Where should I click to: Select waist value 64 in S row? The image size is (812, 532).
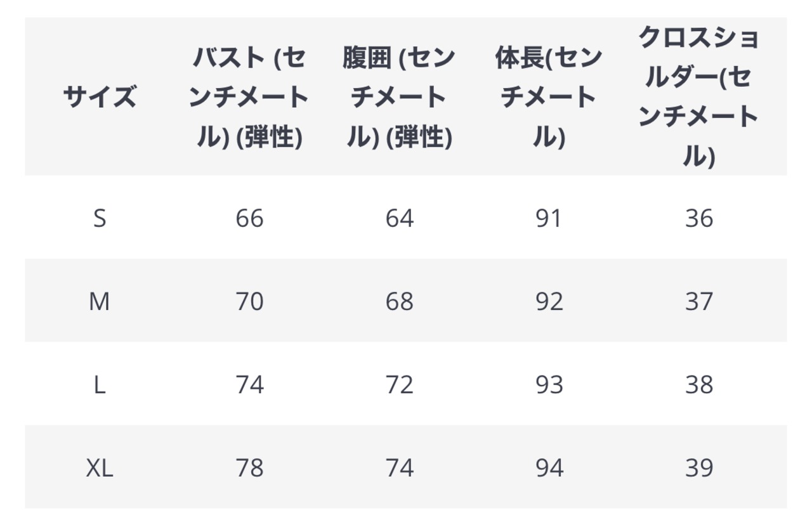click(x=400, y=218)
